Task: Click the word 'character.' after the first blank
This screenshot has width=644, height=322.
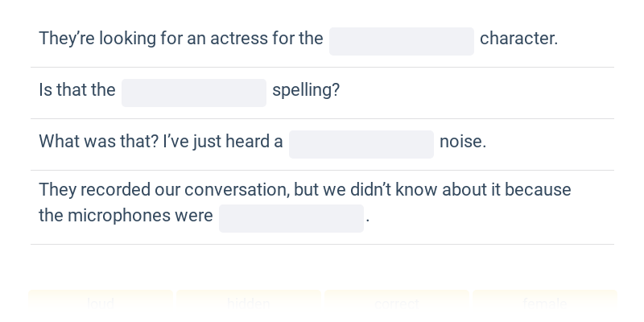Action: click(518, 39)
